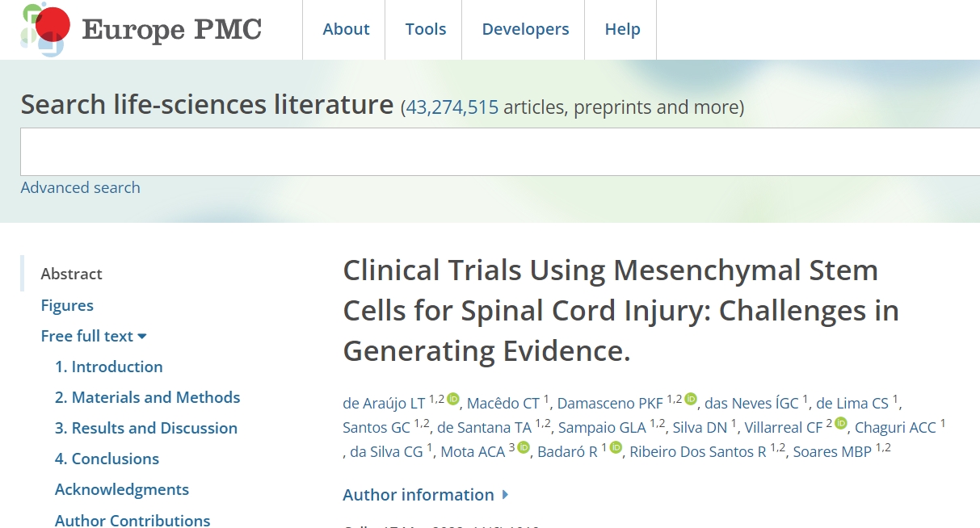Go to Advanced search
Screen dimensions: 980x528
click(80, 187)
